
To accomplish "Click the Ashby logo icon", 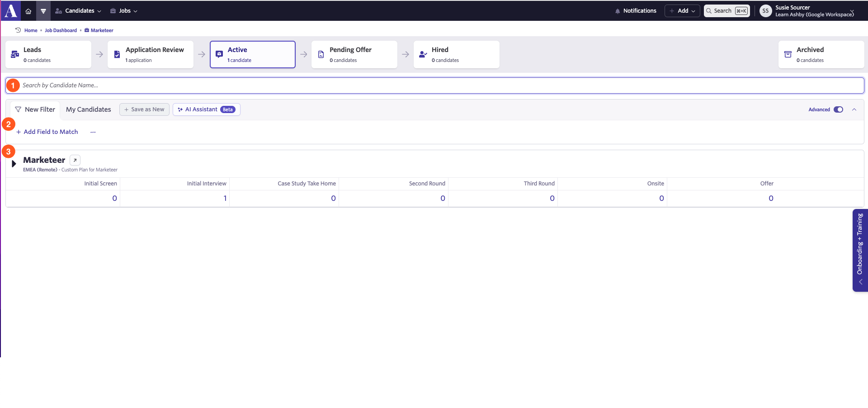I will coord(10,10).
